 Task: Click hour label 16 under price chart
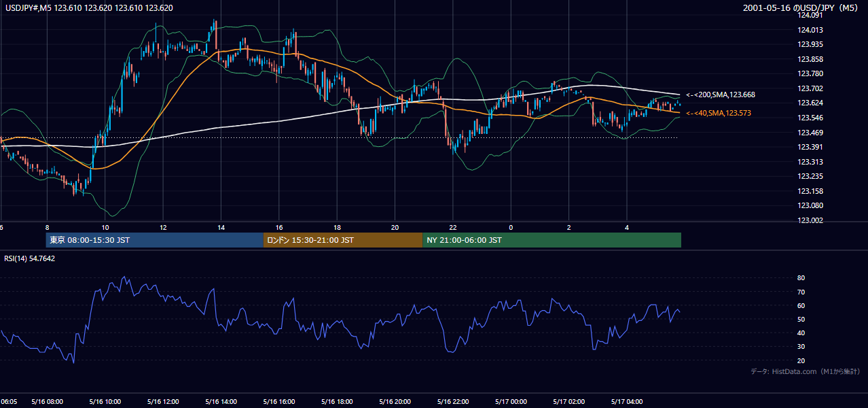pos(279,227)
